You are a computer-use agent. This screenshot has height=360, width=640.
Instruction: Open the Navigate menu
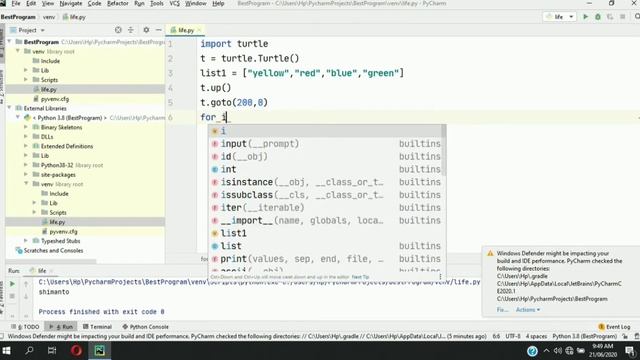[71, 3]
